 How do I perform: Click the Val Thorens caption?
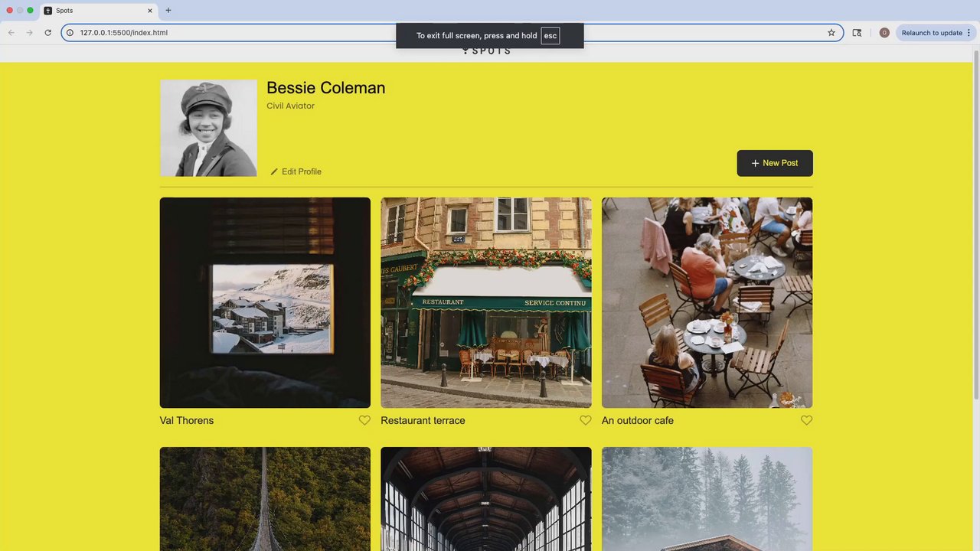pyautogui.click(x=187, y=421)
